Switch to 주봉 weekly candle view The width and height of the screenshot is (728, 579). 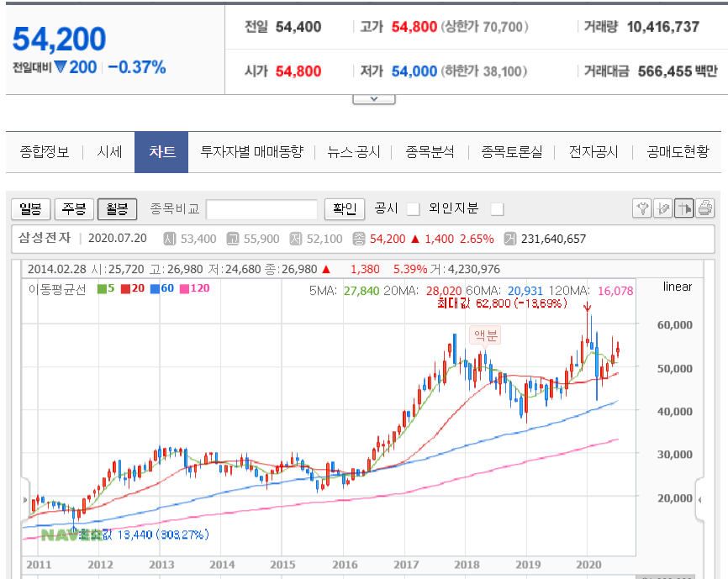pyautogui.click(x=74, y=208)
